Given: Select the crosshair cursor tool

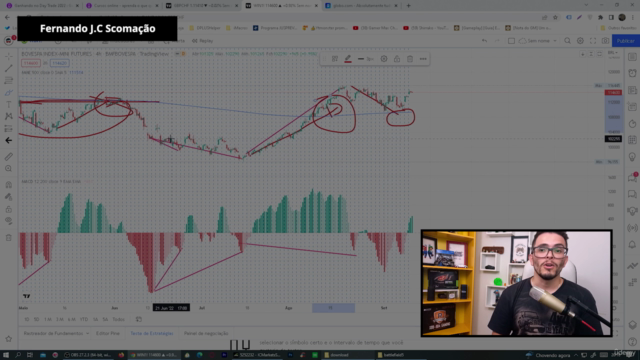Looking at the screenshot, I should (9, 56).
